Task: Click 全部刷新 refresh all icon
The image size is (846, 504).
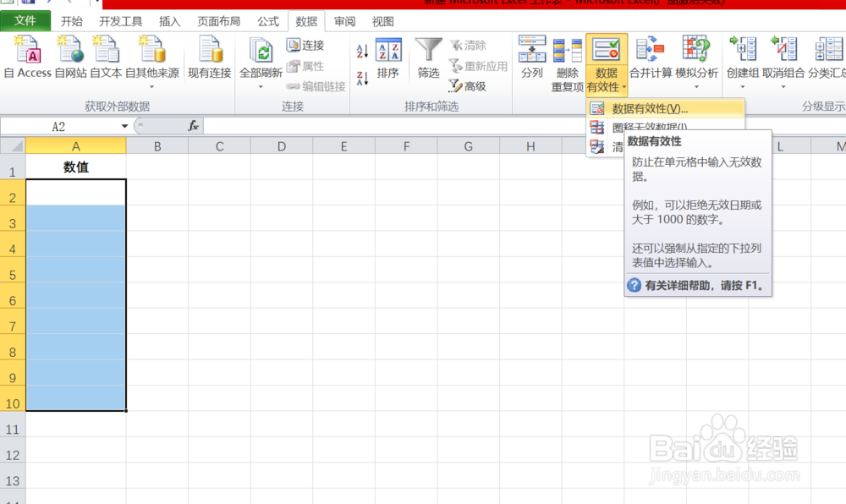Action: pos(261,51)
